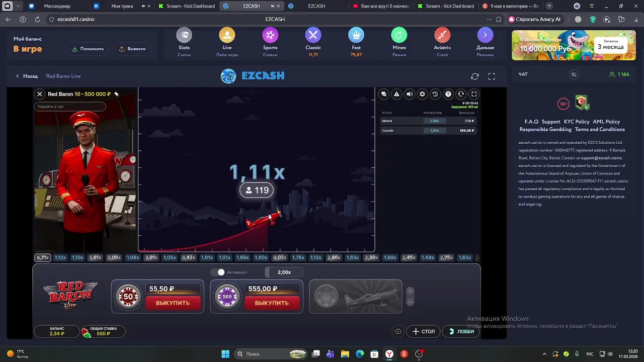Click the Спросить Алису AI button
This screenshot has width=644, height=362.
(x=534, y=19)
